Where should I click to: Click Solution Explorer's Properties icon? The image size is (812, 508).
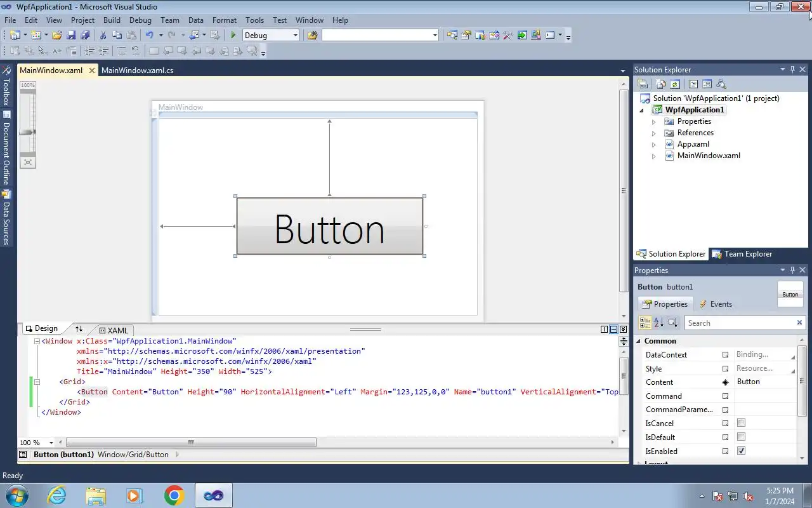643,84
